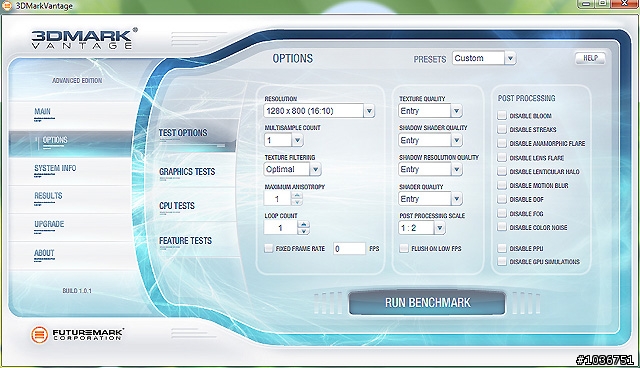Image resolution: width=640 pixels, height=368 pixels.
Task: Enable Disable GPU Simulations
Action: click(502, 262)
